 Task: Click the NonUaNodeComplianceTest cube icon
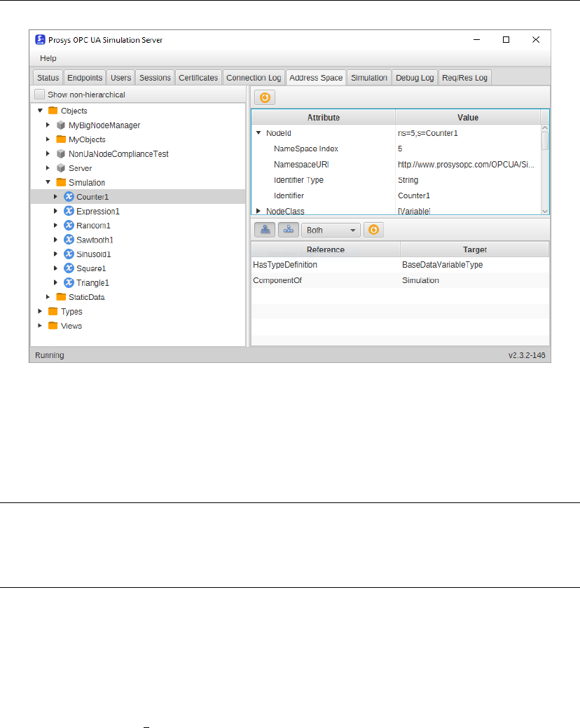61,153
